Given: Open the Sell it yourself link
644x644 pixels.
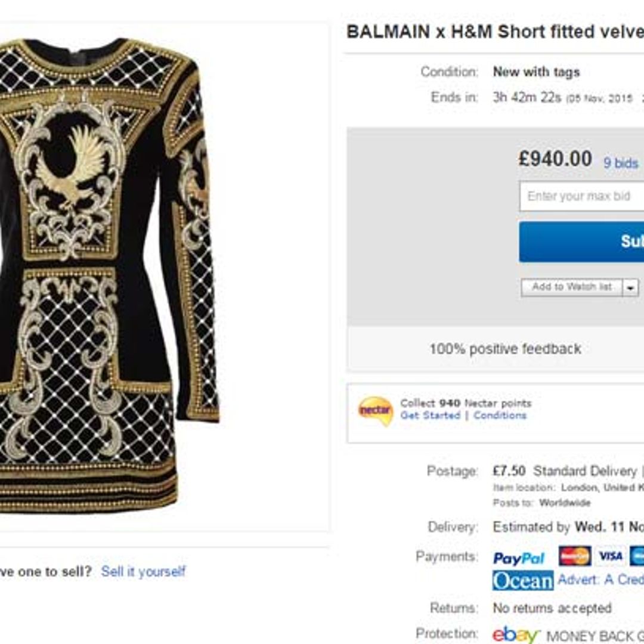Looking at the screenshot, I should point(143,569).
